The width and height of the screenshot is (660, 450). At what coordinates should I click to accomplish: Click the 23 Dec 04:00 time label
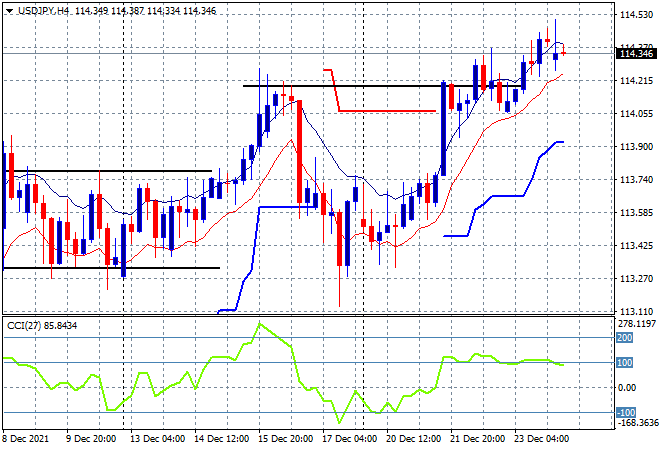[x=541, y=439]
